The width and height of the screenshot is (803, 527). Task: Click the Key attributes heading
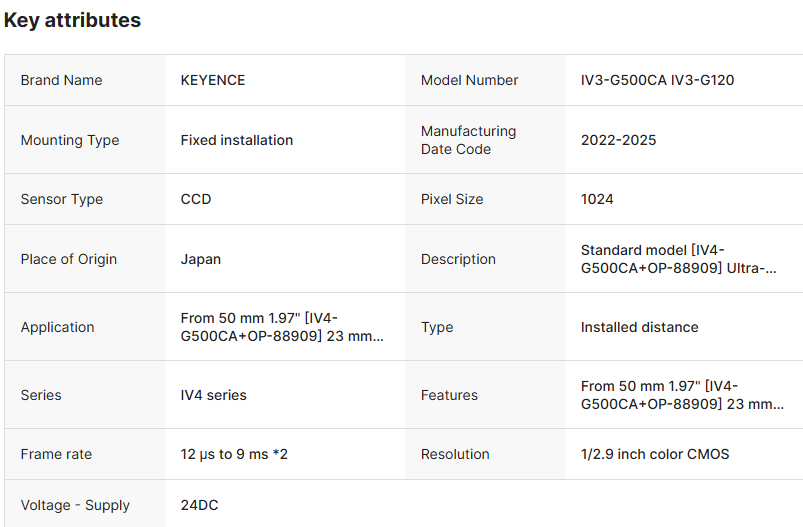[x=72, y=20]
